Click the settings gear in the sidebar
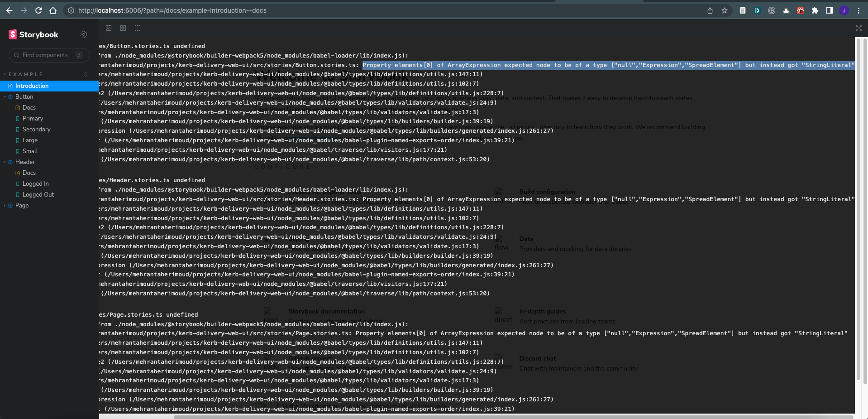868x419 pixels. tap(83, 34)
